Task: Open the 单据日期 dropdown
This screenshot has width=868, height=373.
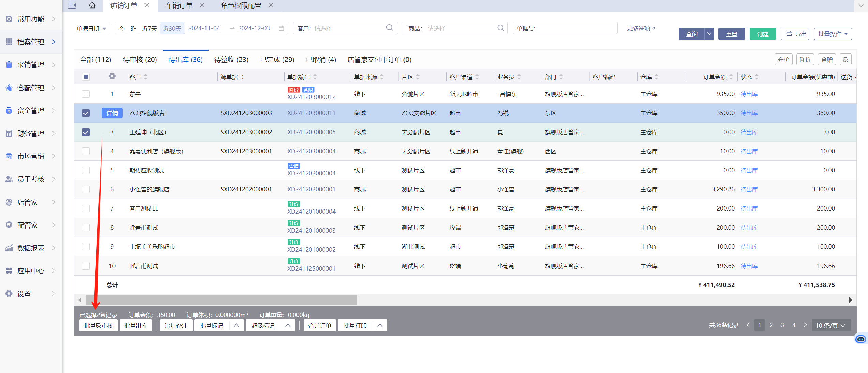Action: (91, 28)
